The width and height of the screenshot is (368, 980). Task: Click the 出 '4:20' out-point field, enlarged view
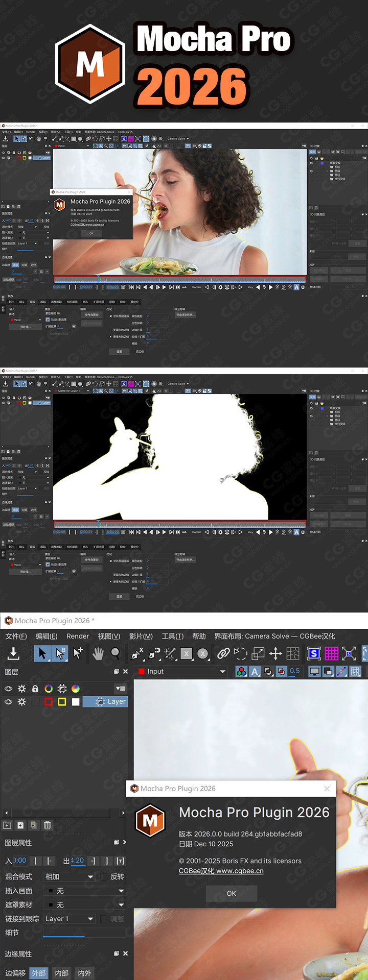pyautogui.click(x=77, y=861)
